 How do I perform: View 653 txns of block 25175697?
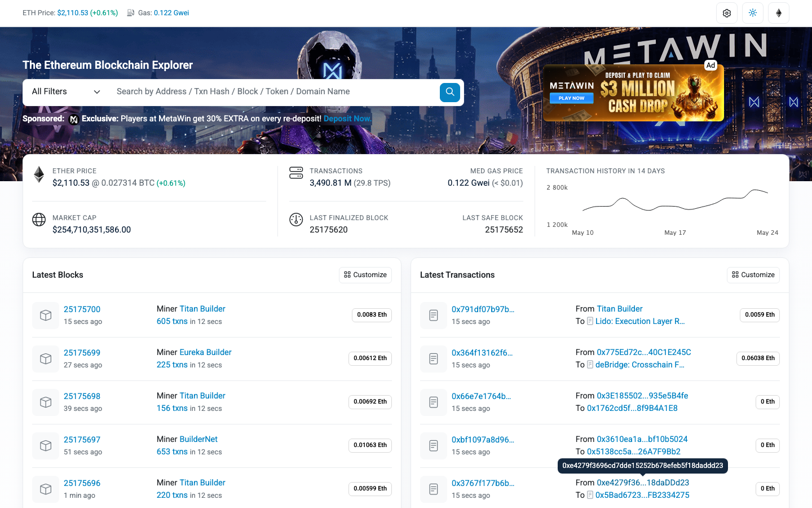172,452
